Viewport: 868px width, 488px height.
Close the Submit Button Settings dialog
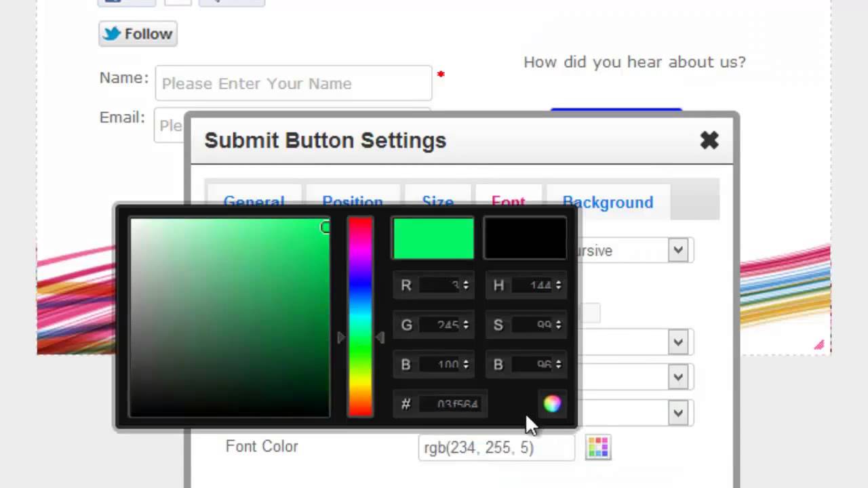click(709, 140)
